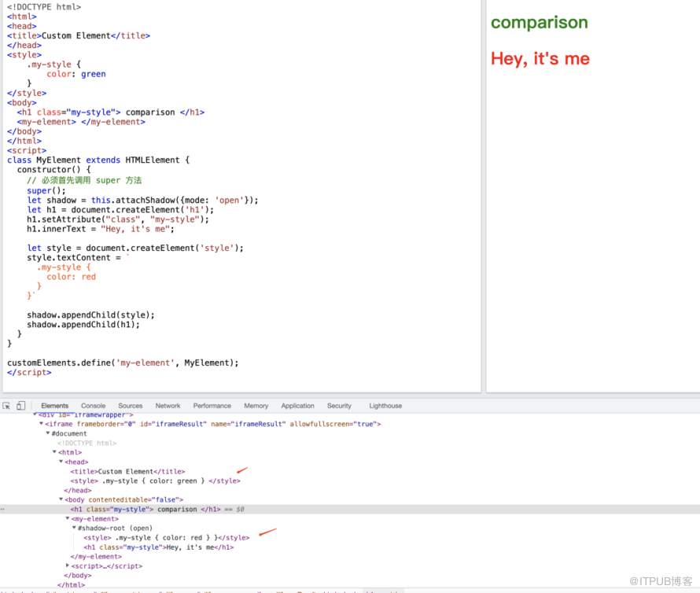Click the green comparison heading in preview

coord(539,23)
